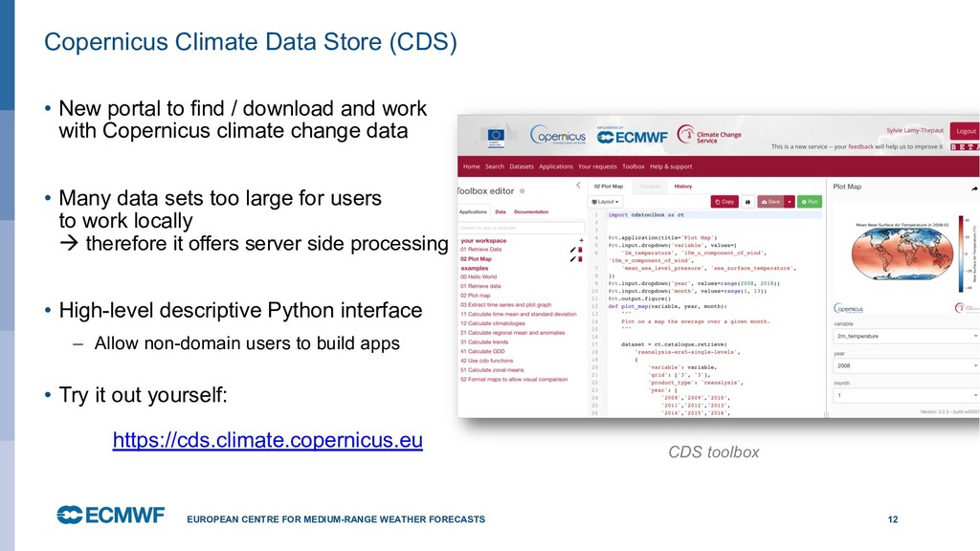Open the year dropdown showing 2008
The width and height of the screenshot is (980, 551).
pyautogui.click(x=906, y=365)
